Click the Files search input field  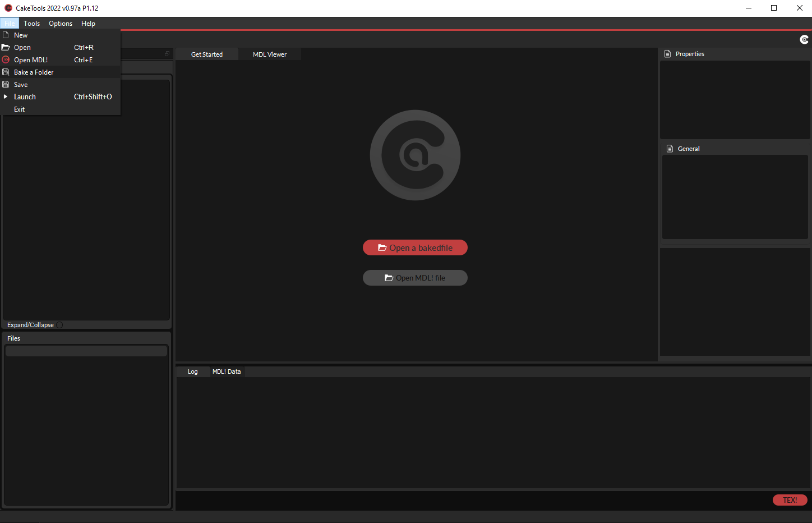[86, 351]
